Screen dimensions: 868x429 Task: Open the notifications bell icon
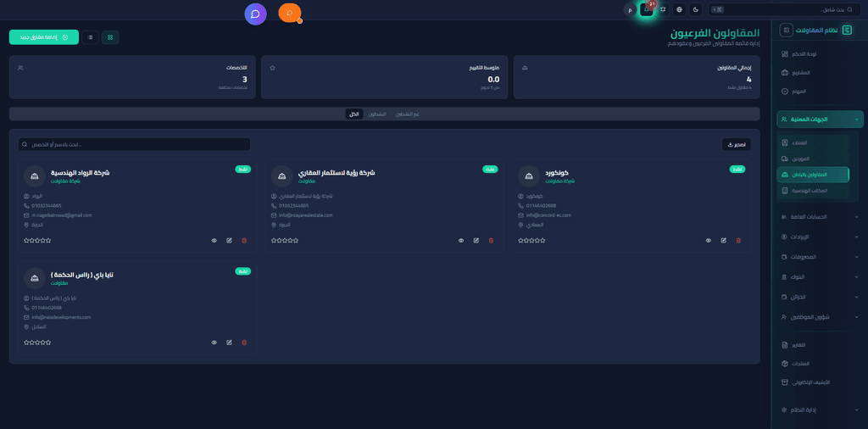647,9
